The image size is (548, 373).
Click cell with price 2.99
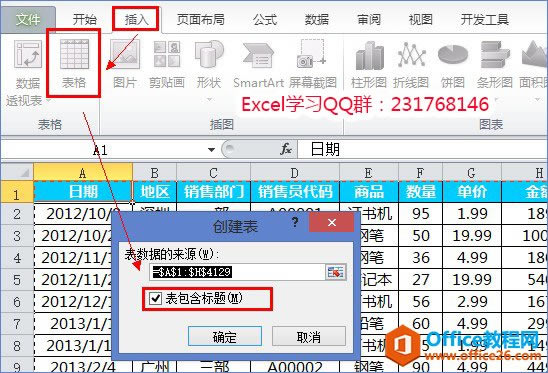click(472, 302)
